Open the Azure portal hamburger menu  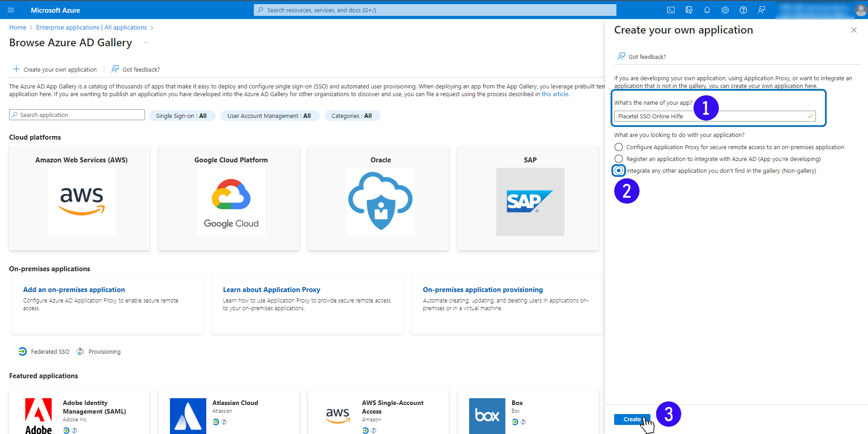(x=11, y=10)
